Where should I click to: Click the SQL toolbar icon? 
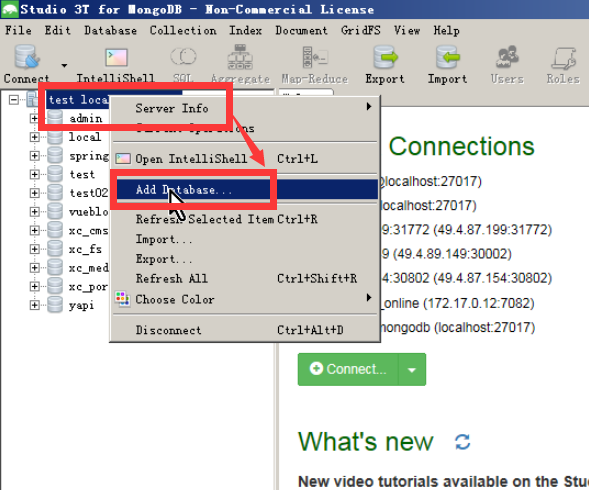click(x=183, y=57)
